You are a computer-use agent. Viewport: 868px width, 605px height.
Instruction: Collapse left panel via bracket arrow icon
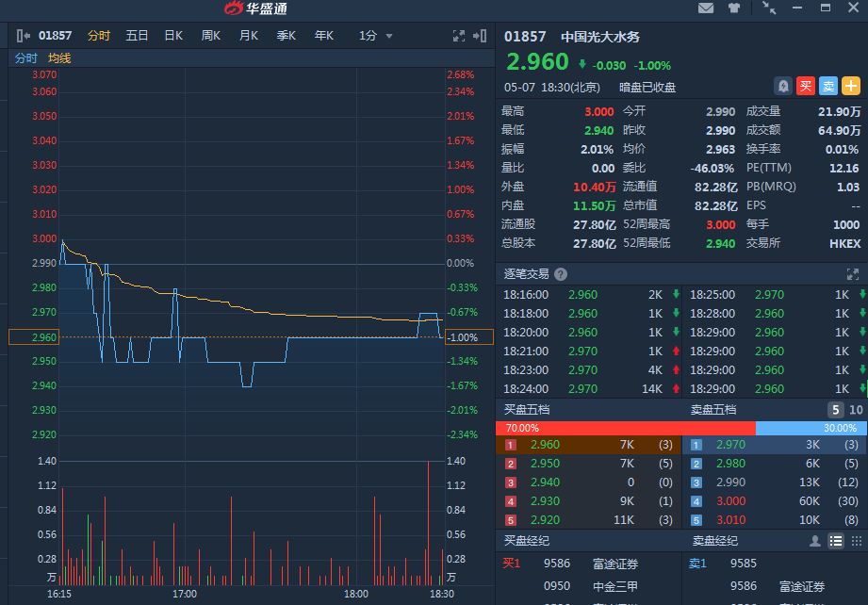pos(23,36)
